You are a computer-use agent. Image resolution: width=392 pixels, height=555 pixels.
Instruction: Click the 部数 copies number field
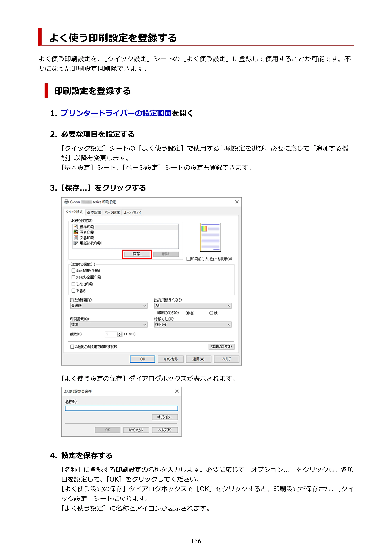[111, 334]
